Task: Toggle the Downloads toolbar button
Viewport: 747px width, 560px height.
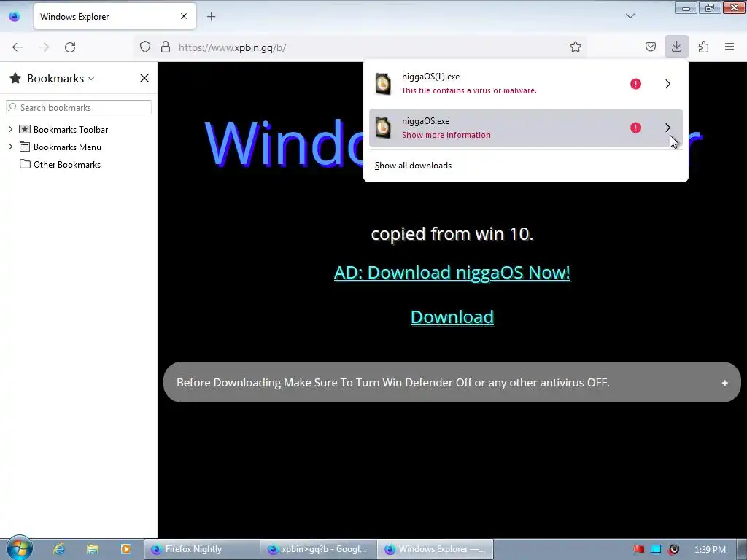Action: pyautogui.click(x=676, y=47)
